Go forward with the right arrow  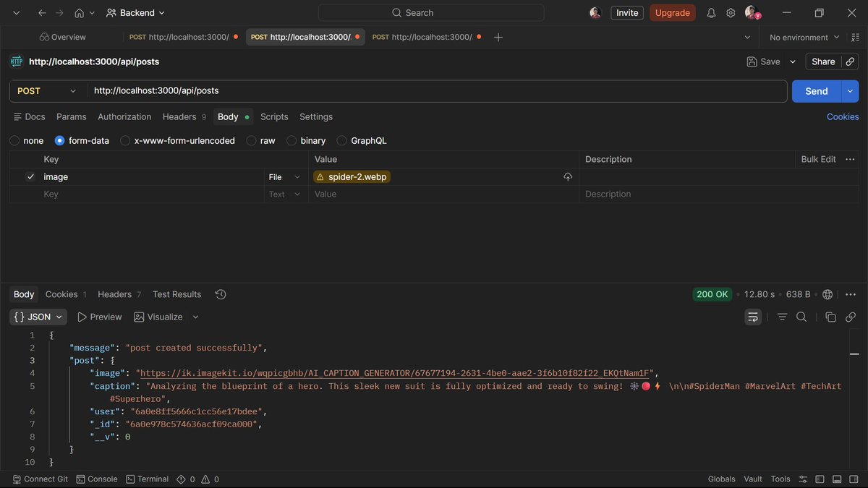click(60, 13)
